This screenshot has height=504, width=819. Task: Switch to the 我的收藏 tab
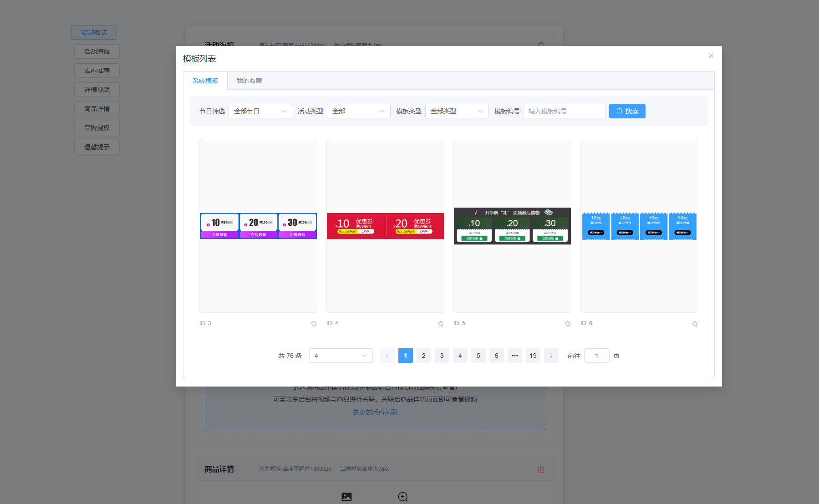[x=249, y=81]
